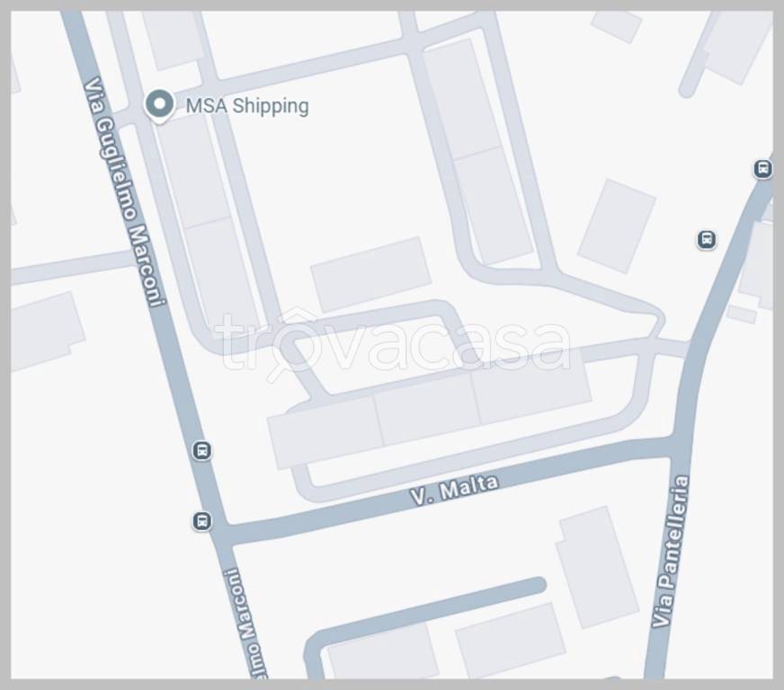Click the square building west of upper Via Pantelleria
784x690 pixels.
pyautogui.click(x=617, y=226)
